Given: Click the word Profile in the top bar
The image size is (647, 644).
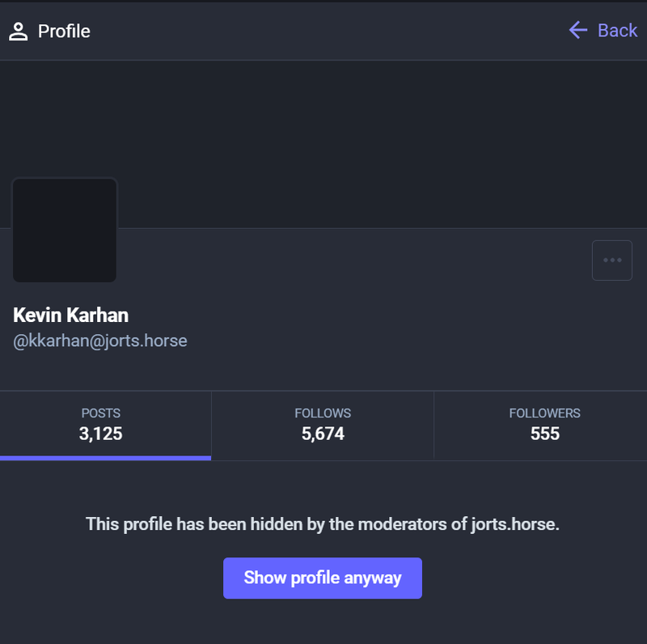Looking at the screenshot, I should [64, 32].
